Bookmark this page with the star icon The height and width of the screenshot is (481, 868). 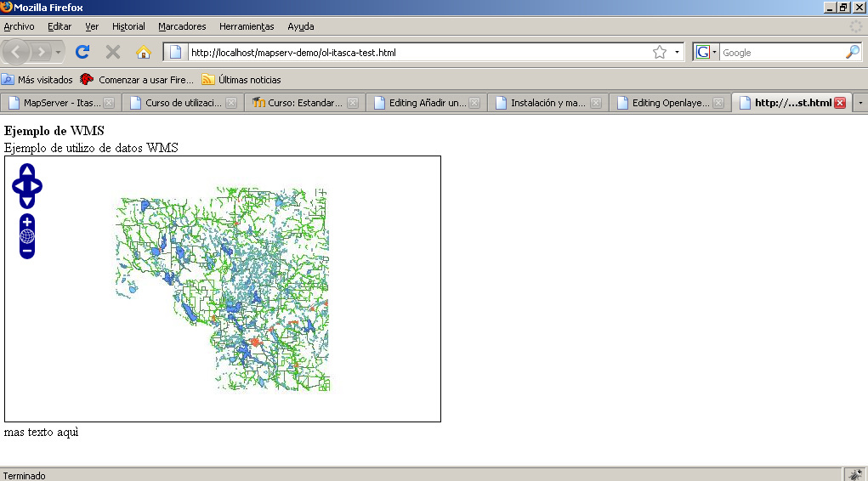pos(659,53)
